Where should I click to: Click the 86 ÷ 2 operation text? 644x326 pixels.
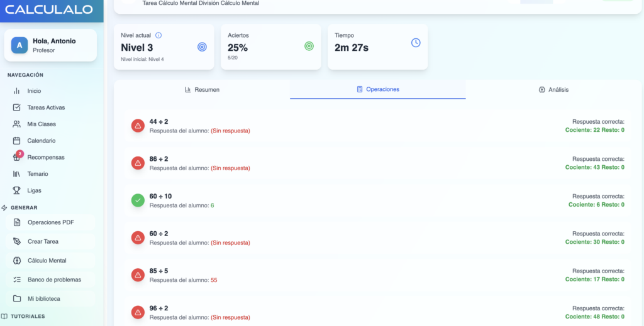tap(158, 159)
